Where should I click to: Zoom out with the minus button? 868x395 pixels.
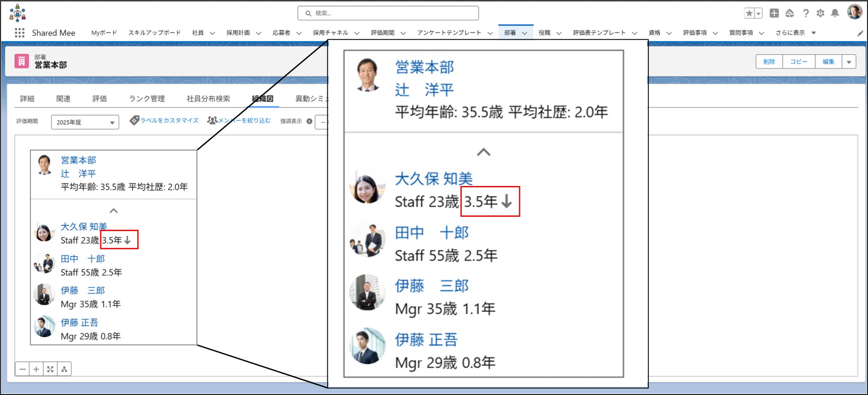coord(23,369)
